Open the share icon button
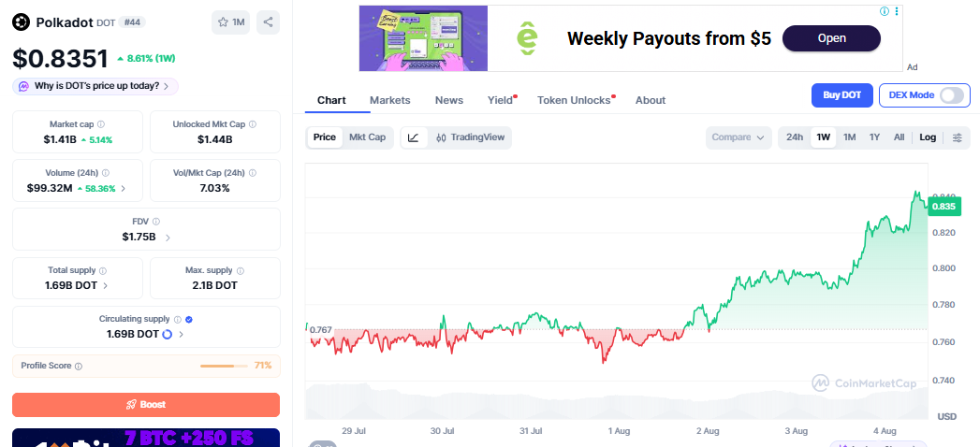980x447 pixels. pyautogui.click(x=268, y=22)
